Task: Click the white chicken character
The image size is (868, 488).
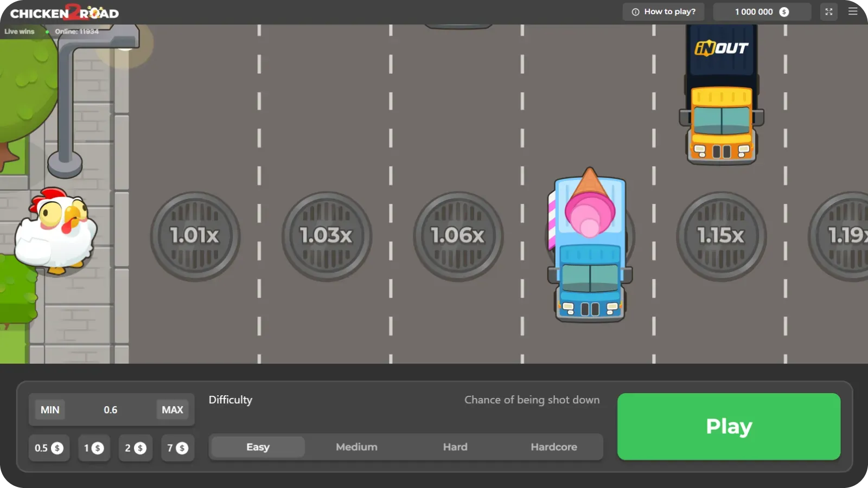Action: (55, 230)
